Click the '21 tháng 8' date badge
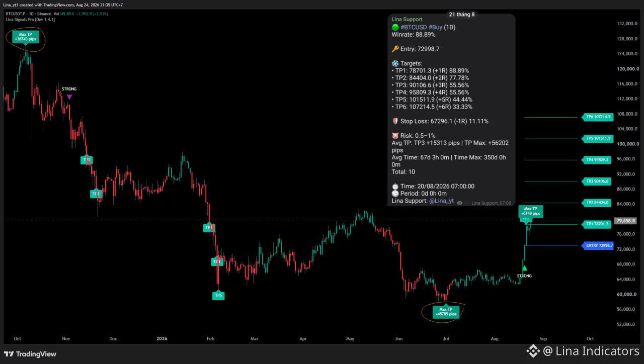 (462, 14)
